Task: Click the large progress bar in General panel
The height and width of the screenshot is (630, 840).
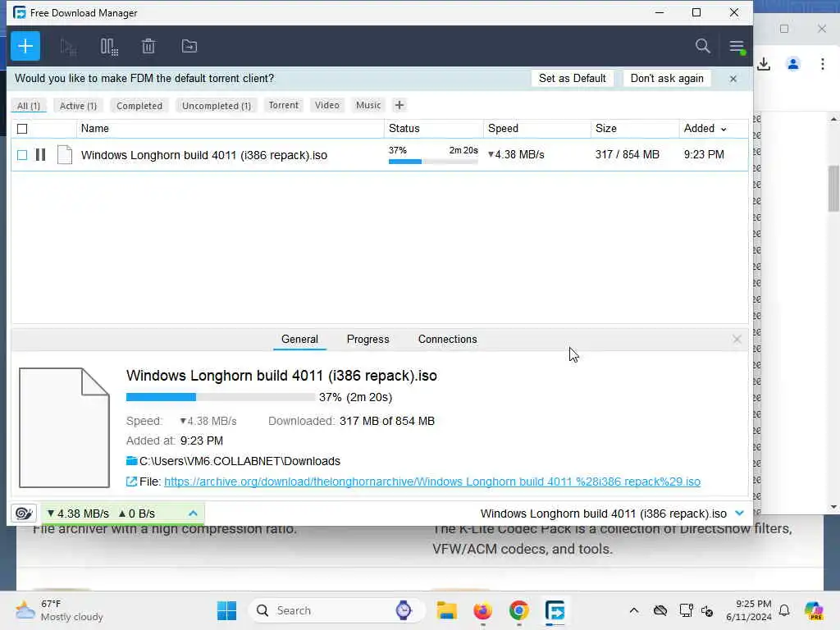Action: pos(220,397)
